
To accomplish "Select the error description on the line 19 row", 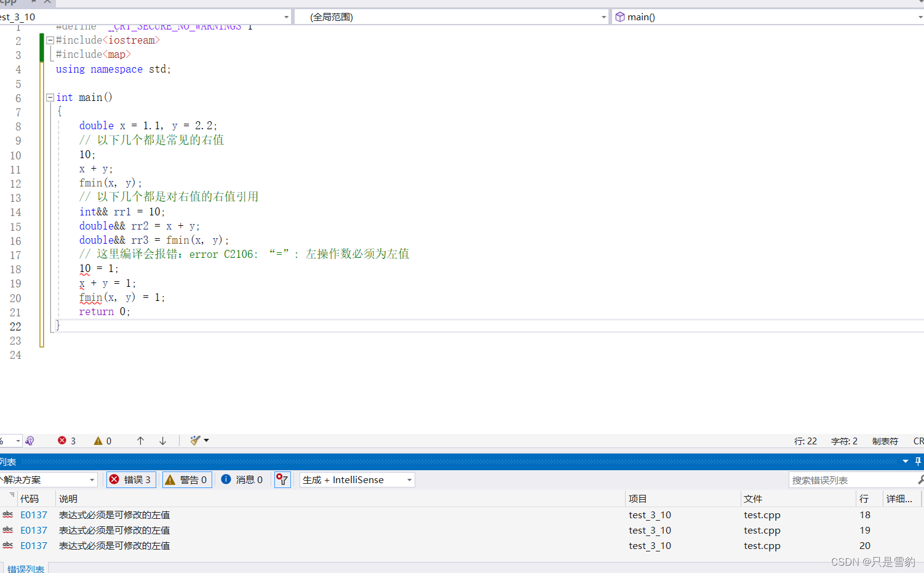I will pyautogui.click(x=114, y=531).
